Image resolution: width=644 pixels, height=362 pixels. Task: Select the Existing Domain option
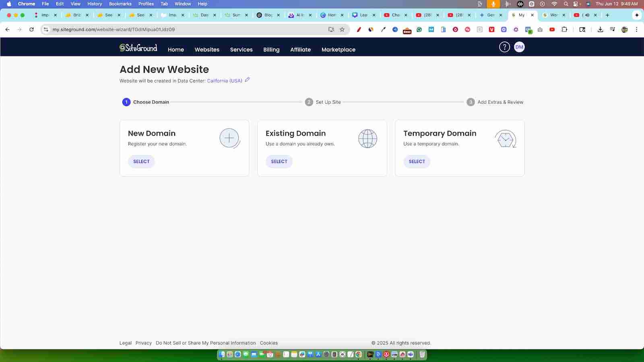279,161
